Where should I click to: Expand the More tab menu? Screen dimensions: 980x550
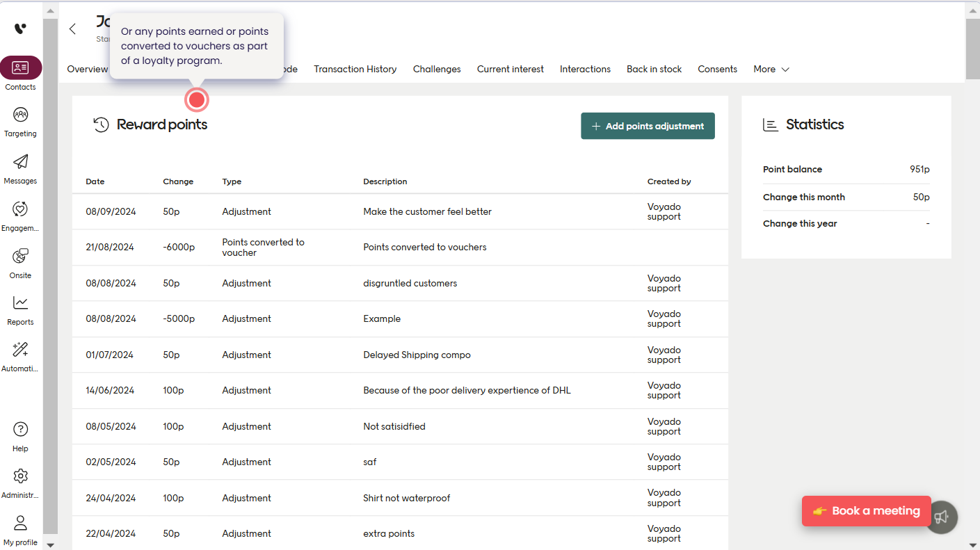click(x=771, y=69)
